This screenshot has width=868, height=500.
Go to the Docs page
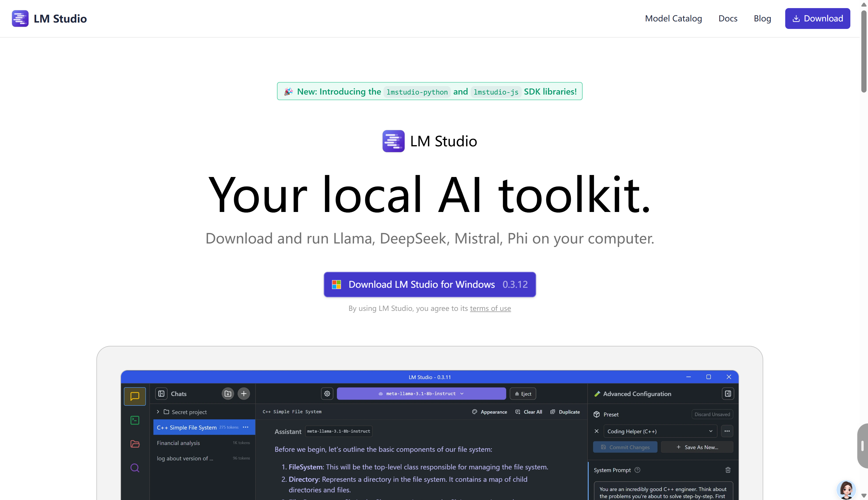point(727,19)
